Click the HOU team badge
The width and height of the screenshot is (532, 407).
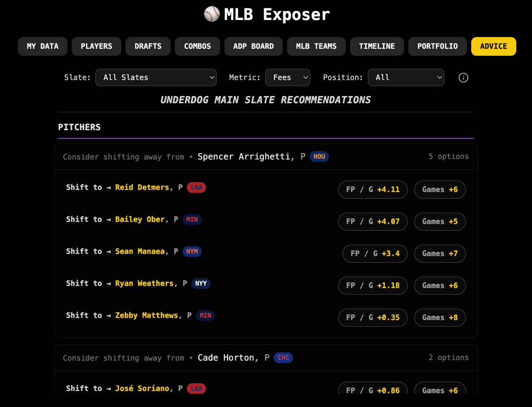coord(319,156)
